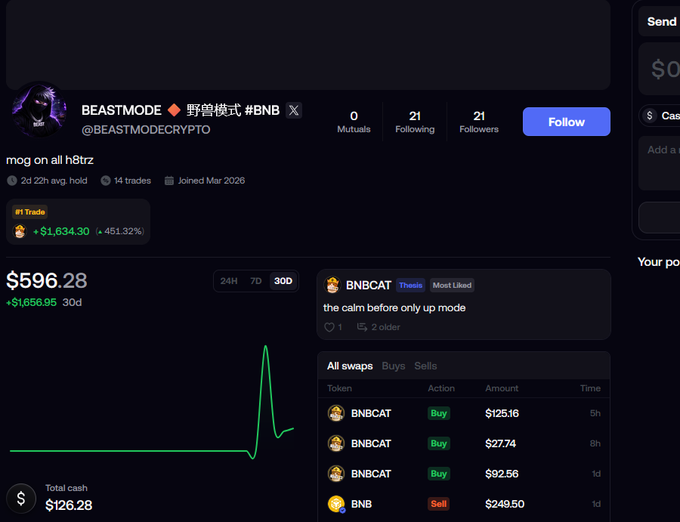Open the BEASTMODE profile avatar
This screenshot has width=680, height=522.
(x=39, y=109)
